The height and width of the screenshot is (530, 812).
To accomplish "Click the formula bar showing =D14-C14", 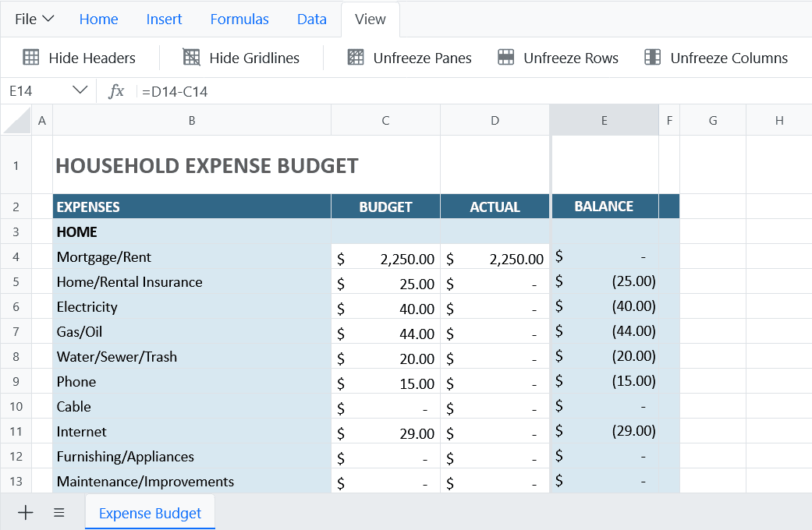I will point(473,92).
